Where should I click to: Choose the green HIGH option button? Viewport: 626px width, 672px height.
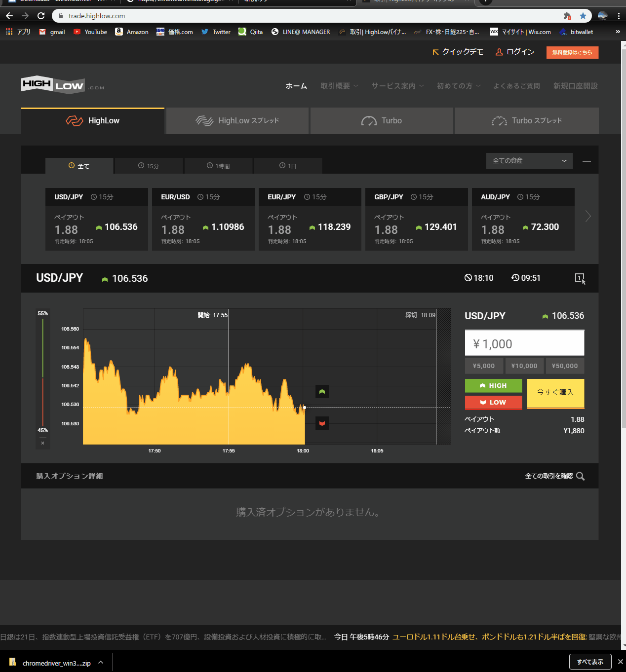[493, 386]
